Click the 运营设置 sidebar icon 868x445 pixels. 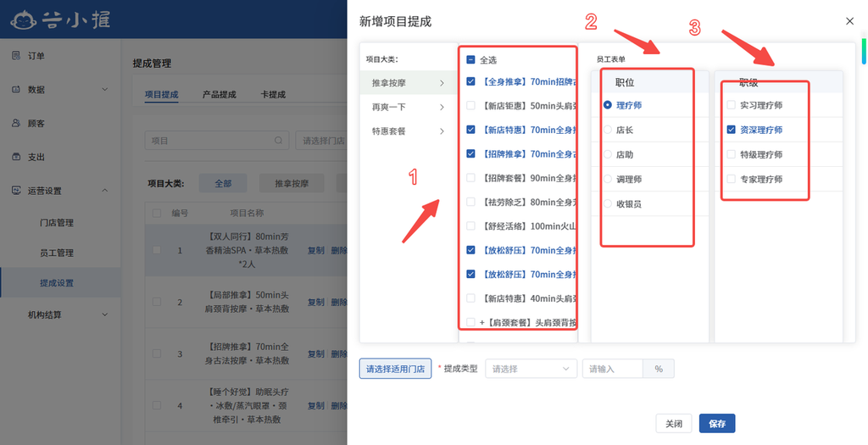(16, 191)
